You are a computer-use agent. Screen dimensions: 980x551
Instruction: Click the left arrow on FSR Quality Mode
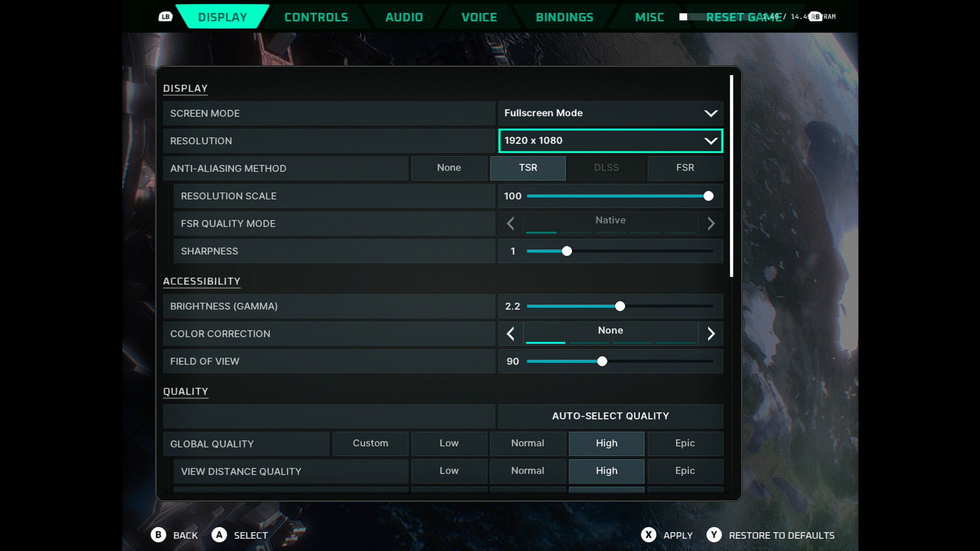pos(510,223)
